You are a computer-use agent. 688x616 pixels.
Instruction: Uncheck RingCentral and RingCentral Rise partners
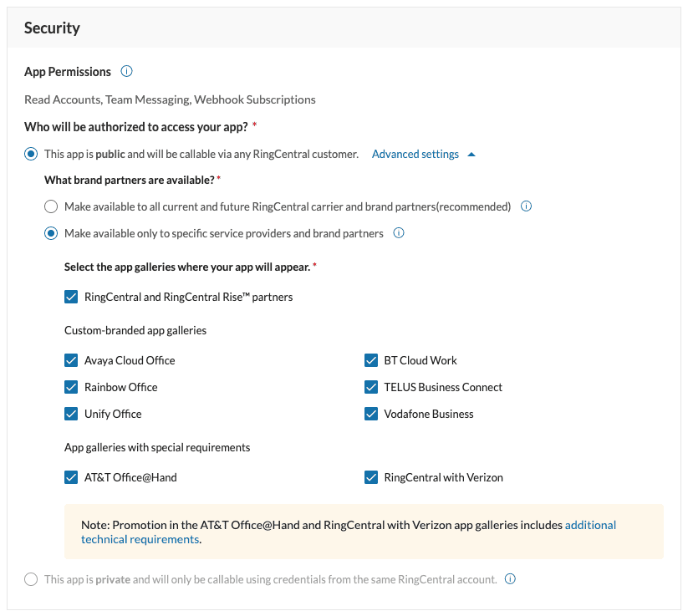pos(71,297)
